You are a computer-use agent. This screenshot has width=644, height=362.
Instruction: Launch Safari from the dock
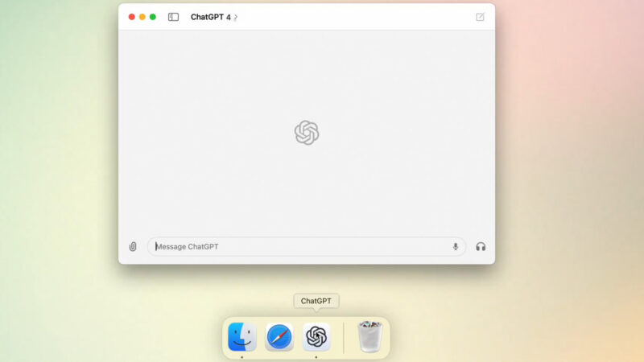(279, 336)
